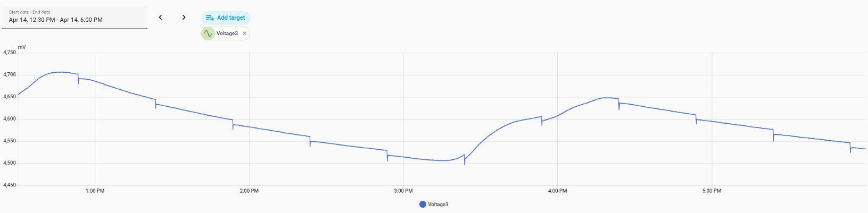Click the playlist-add icon beside Add target
868x213 pixels.
210,18
